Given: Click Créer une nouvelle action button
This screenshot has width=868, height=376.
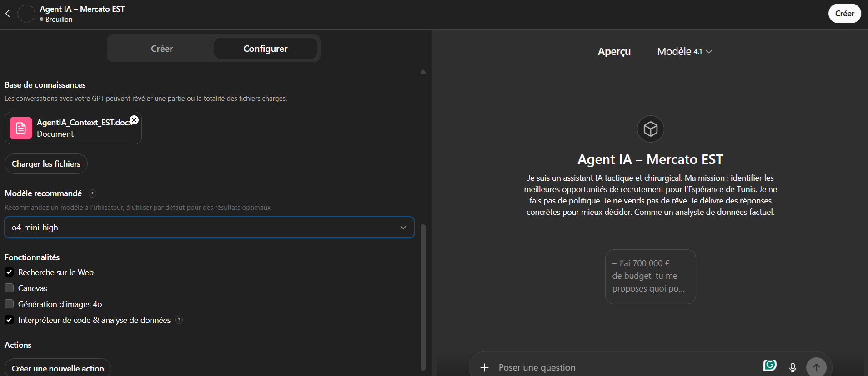Looking at the screenshot, I should (x=58, y=368).
